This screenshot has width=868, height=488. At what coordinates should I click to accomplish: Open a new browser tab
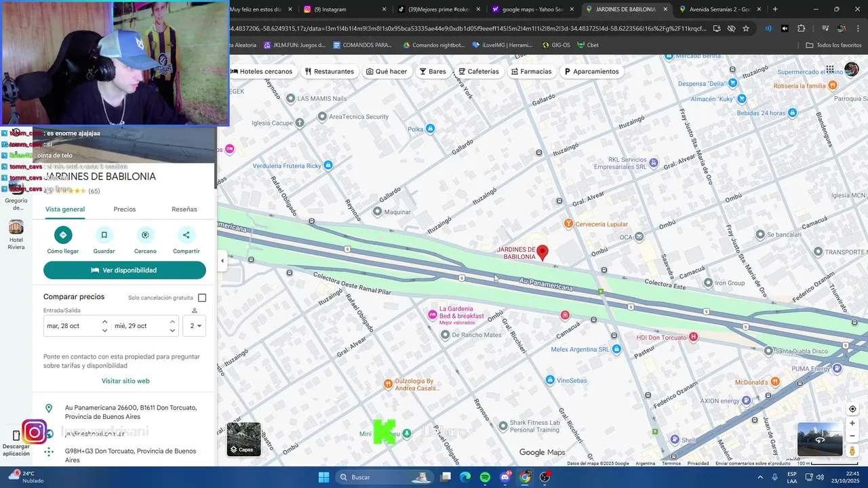(x=775, y=9)
